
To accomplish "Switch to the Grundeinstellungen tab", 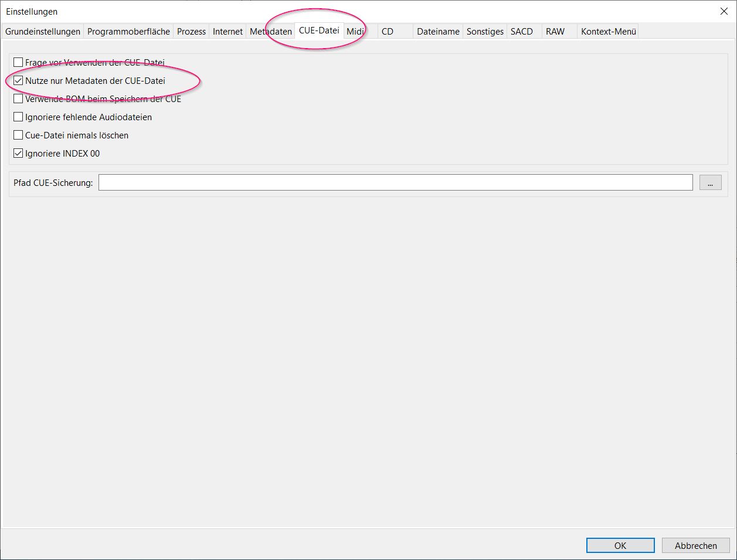I will tap(43, 32).
